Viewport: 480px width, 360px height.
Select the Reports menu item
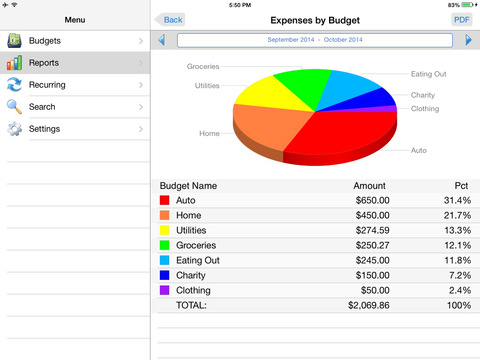tap(75, 63)
